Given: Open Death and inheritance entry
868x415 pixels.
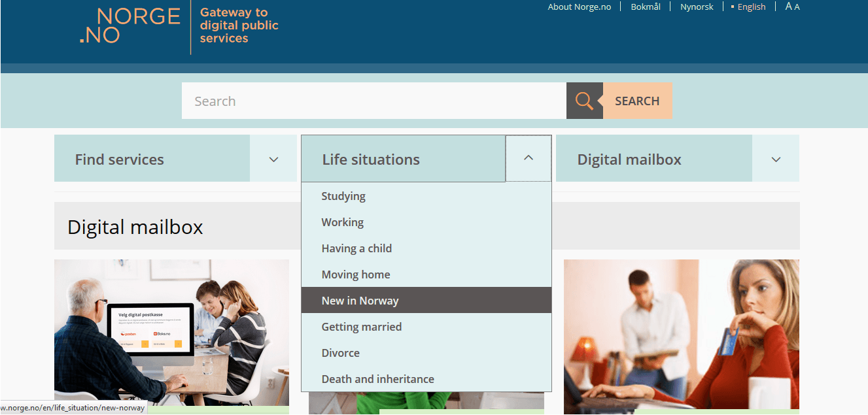Looking at the screenshot, I should [377, 379].
